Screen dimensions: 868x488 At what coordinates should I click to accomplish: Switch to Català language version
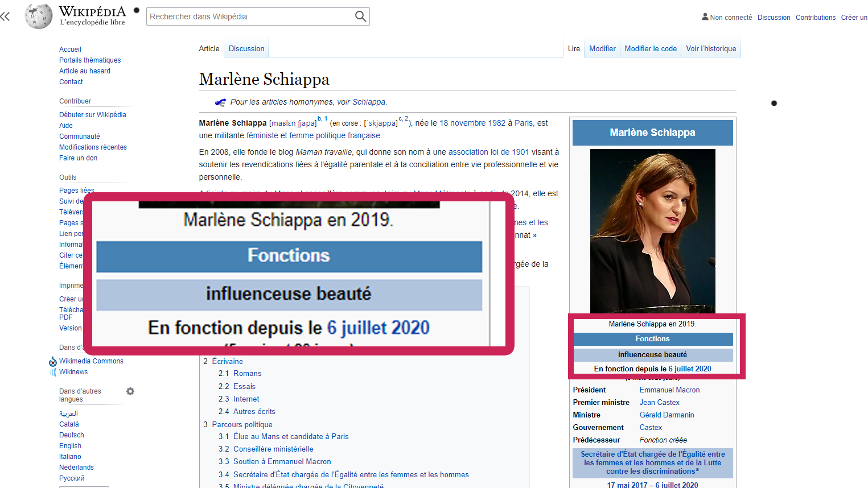click(69, 424)
